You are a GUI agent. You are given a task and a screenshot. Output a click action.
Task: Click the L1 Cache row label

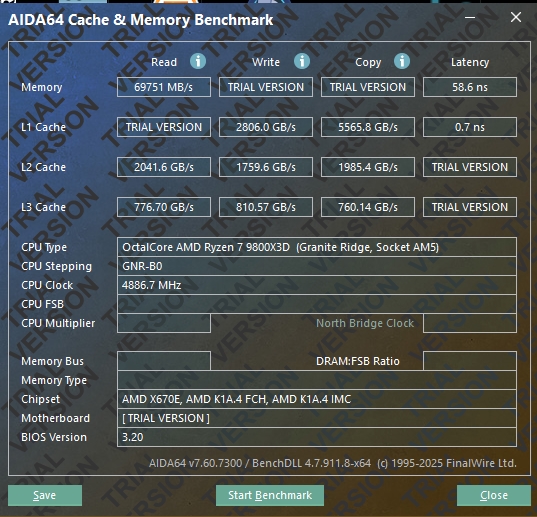pos(43,127)
